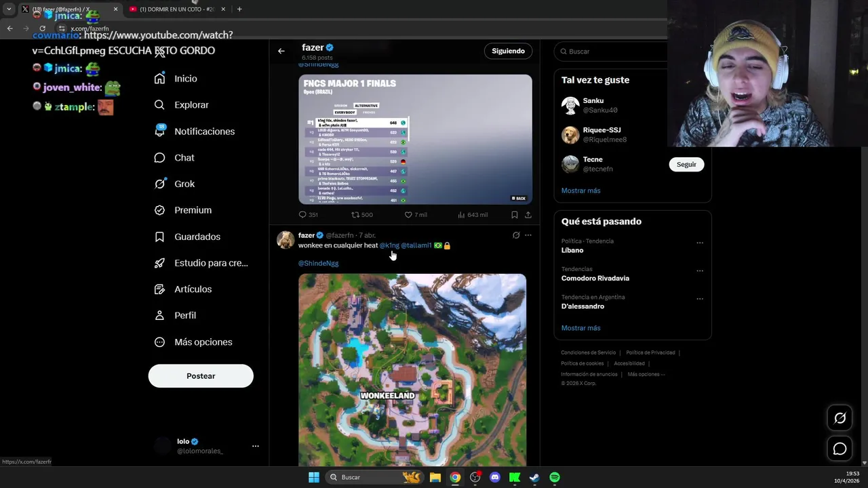
Task: Click the Explorar magnifier icon
Action: pos(159,105)
